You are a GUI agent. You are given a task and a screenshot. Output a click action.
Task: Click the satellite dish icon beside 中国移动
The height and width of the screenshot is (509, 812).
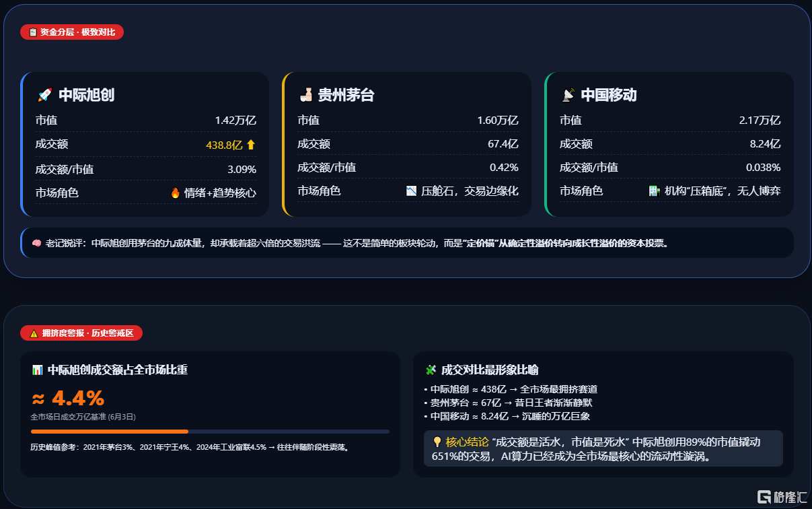tap(568, 95)
